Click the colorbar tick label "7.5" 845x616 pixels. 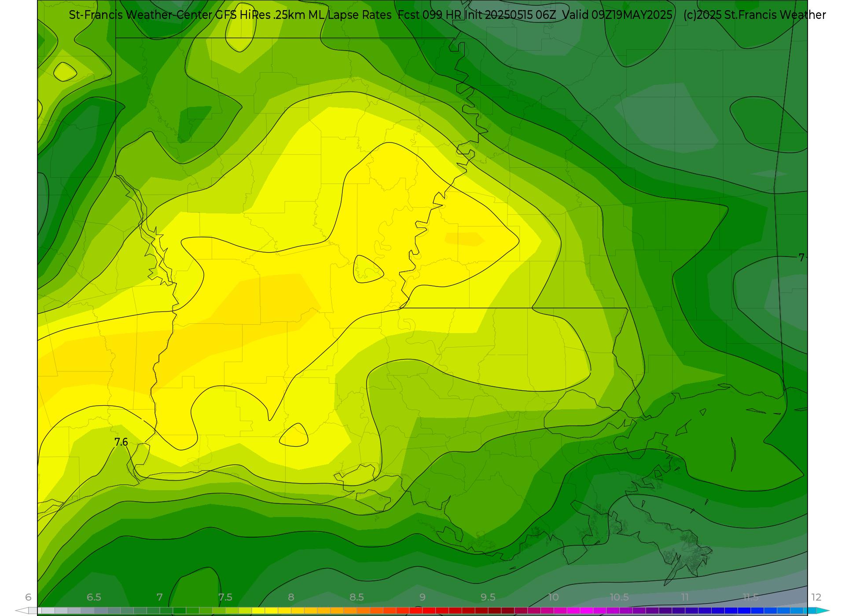(225, 597)
